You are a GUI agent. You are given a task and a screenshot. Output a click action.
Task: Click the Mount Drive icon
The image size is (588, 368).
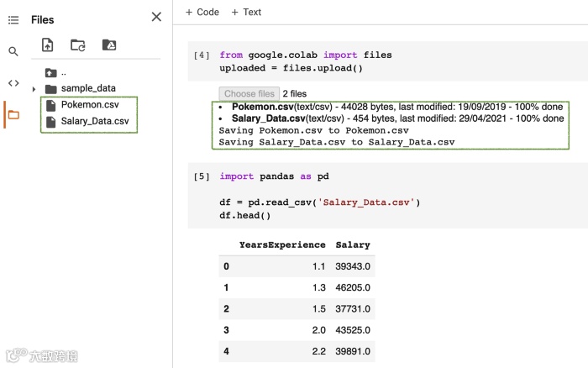coord(108,45)
